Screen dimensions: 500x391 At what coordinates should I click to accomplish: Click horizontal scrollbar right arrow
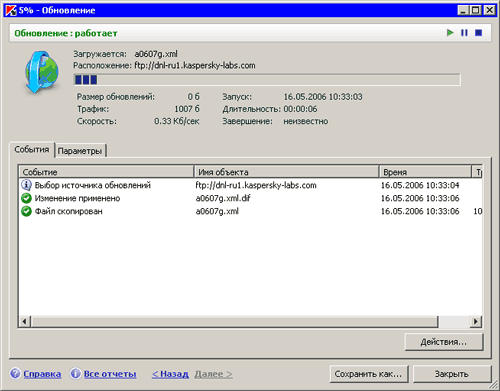point(476,321)
